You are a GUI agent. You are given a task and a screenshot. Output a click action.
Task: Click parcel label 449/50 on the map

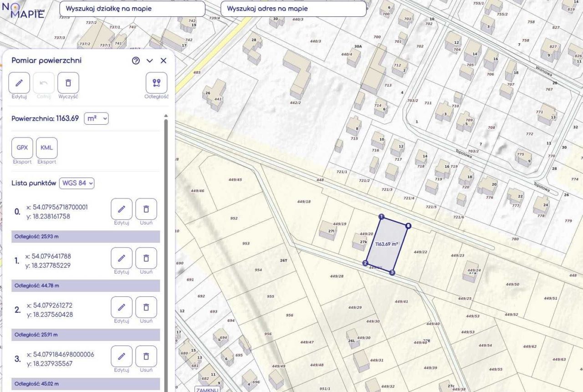512,285
